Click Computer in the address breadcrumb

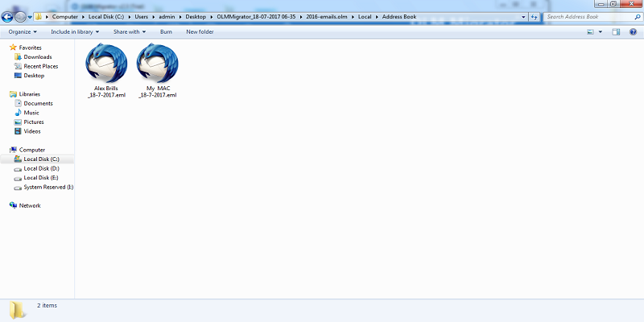click(x=65, y=17)
